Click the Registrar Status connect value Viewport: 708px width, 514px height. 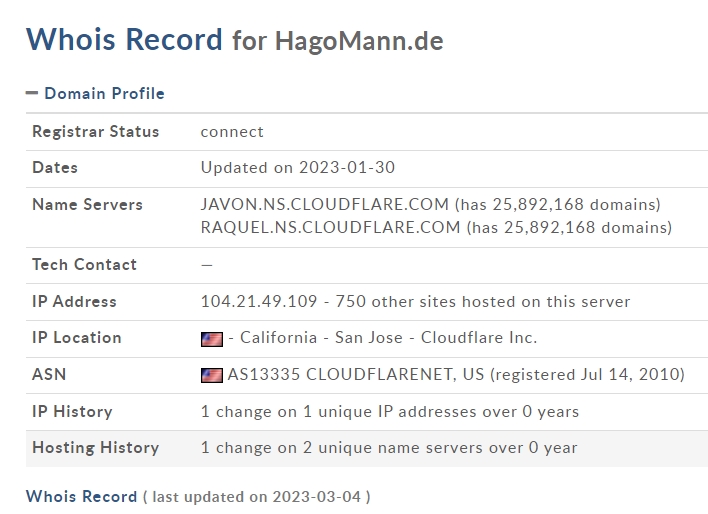232,132
